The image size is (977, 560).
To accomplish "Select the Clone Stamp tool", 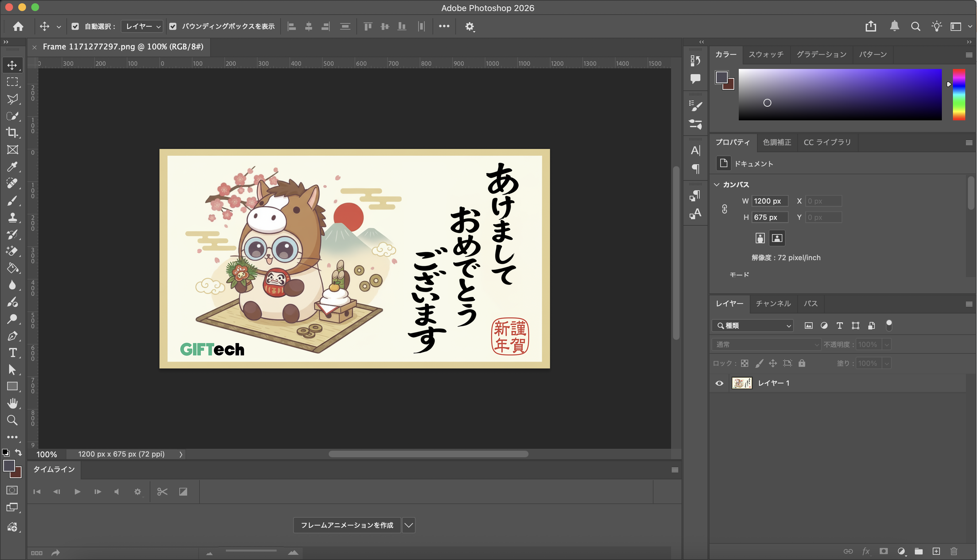I will pyautogui.click(x=12, y=217).
